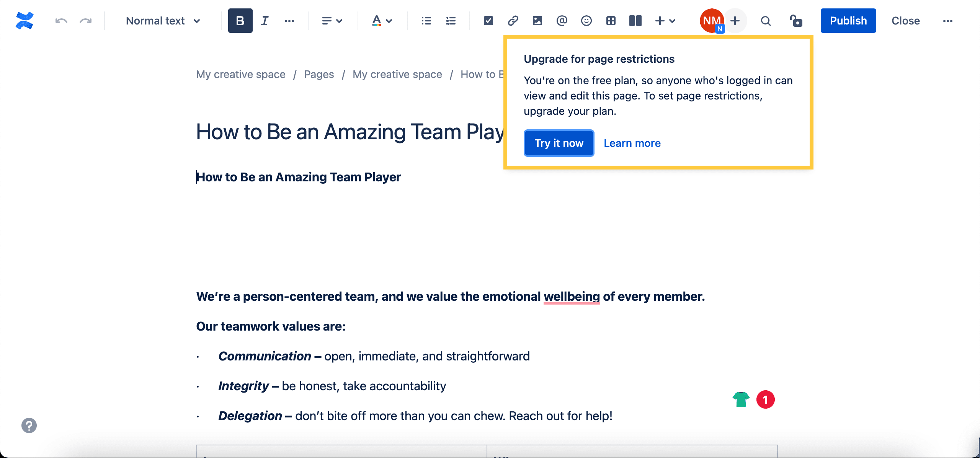Viewport: 980px width, 458px height.
Task: Click the task list checkbox icon
Action: pos(487,21)
